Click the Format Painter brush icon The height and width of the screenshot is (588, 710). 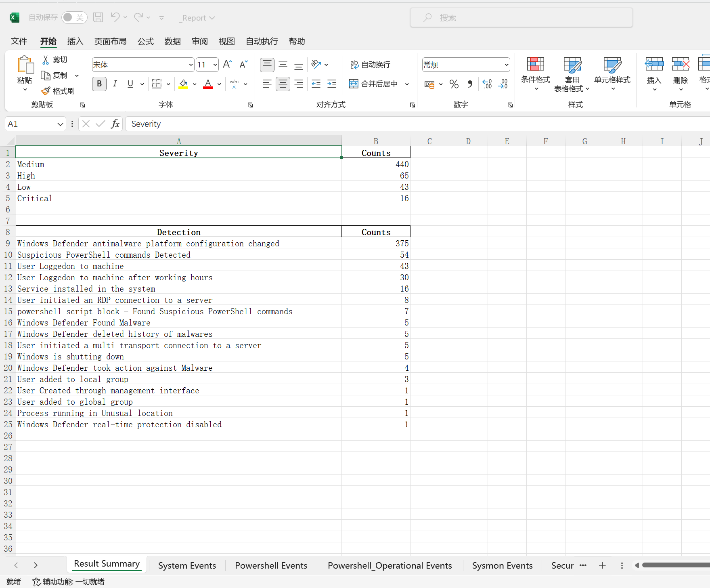tap(46, 91)
